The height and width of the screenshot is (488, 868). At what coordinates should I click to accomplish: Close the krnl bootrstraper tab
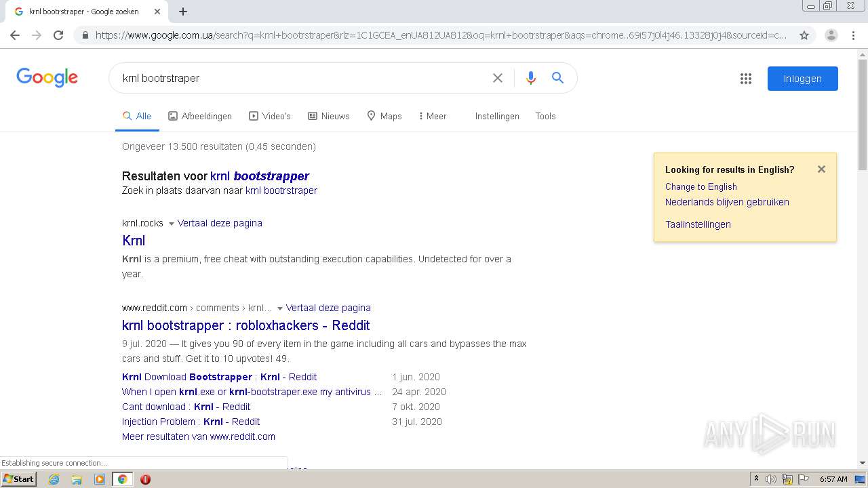pos(157,12)
